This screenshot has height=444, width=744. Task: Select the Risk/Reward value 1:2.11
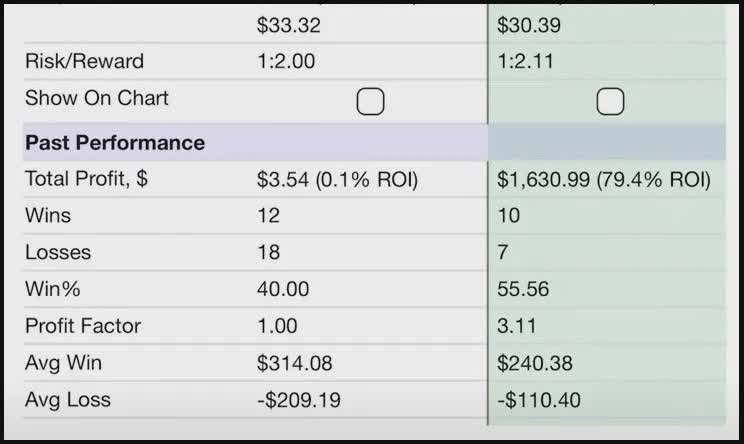coord(525,61)
